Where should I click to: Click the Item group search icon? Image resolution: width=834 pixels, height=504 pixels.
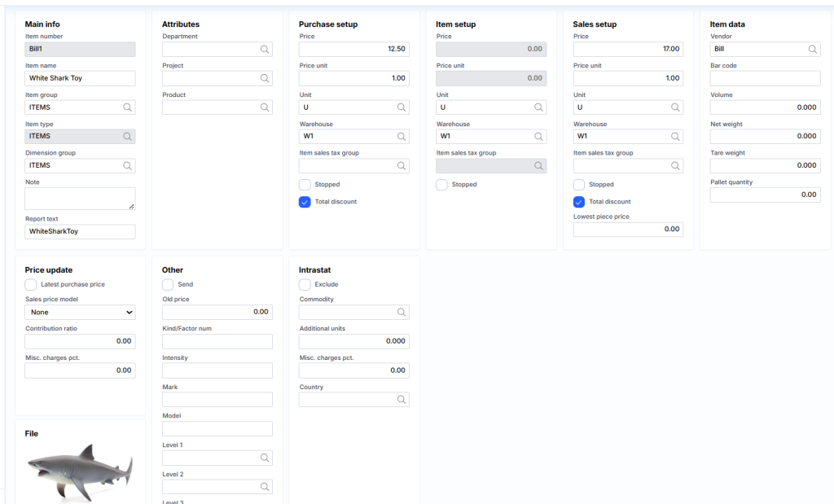[x=127, y=107]
